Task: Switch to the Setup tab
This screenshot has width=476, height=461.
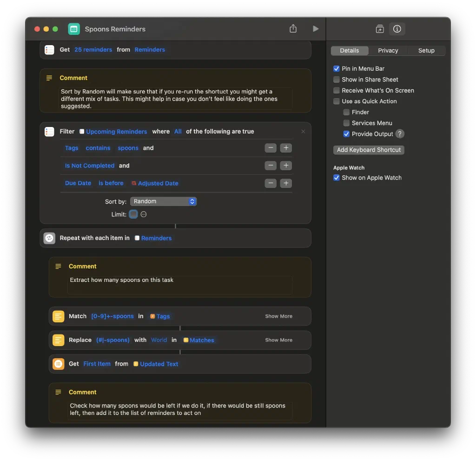Action: coord(426,51)
